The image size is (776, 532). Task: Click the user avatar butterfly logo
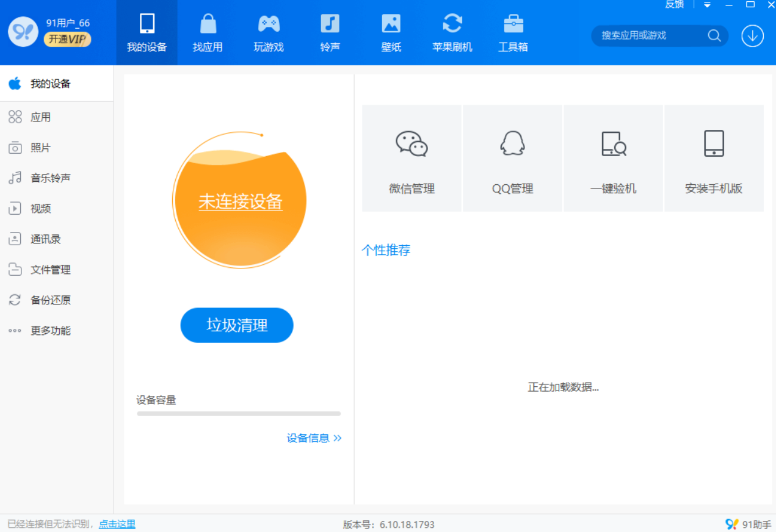[23, 32]
